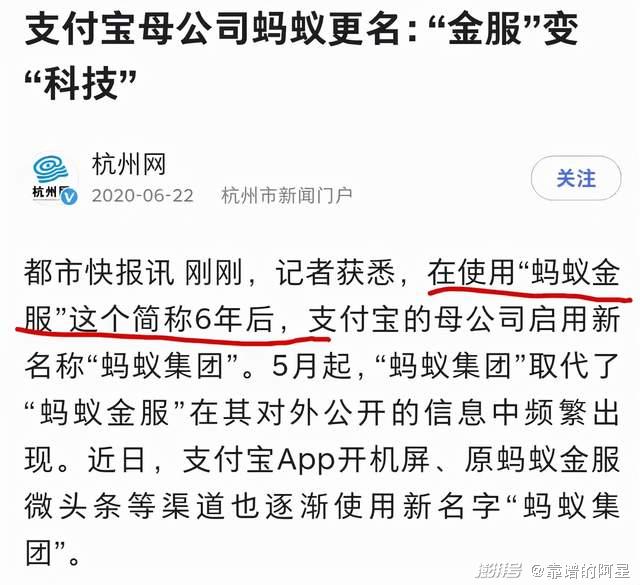Click the final line ending 团”。

52,553
